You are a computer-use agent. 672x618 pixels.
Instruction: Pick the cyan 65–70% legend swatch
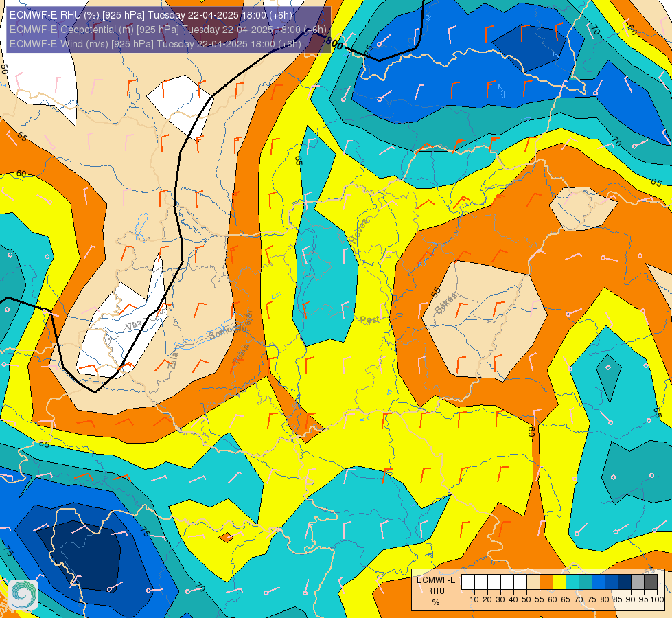click(x=572, y=582)
